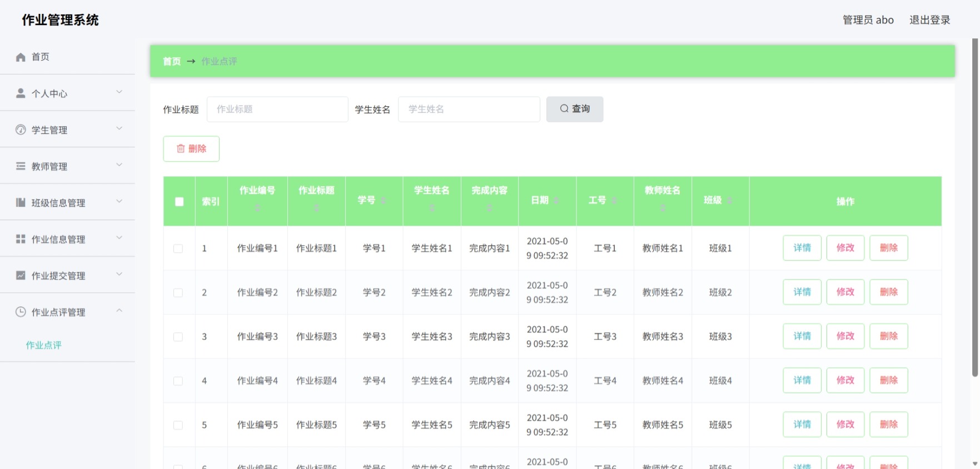Click 删除 for 作业编号5 row

(x=889, y=425)
